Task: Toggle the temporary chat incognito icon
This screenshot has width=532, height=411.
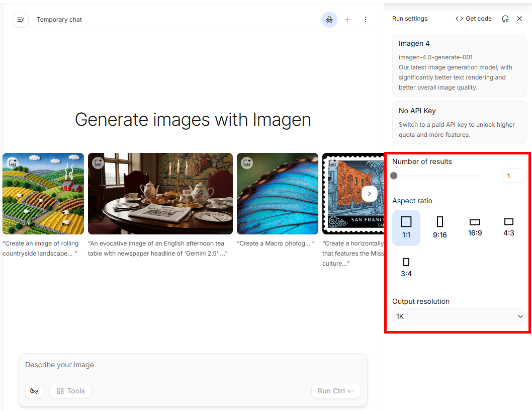Action: [x=329, y=20]
